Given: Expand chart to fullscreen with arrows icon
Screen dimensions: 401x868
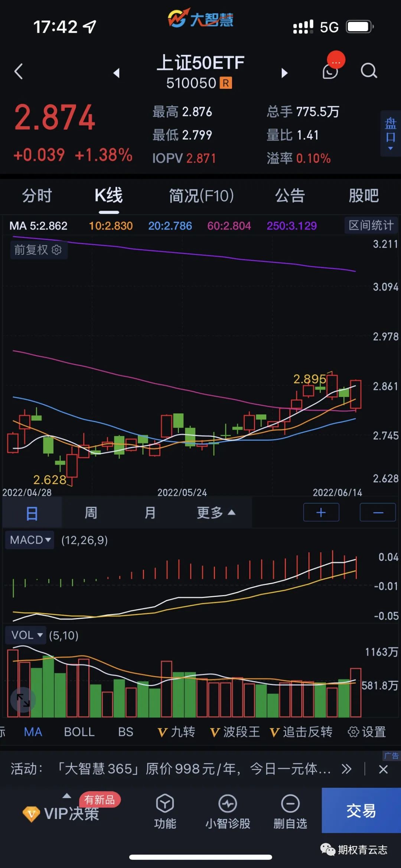Looking at the screenshot, I should [x=23, y=700].
